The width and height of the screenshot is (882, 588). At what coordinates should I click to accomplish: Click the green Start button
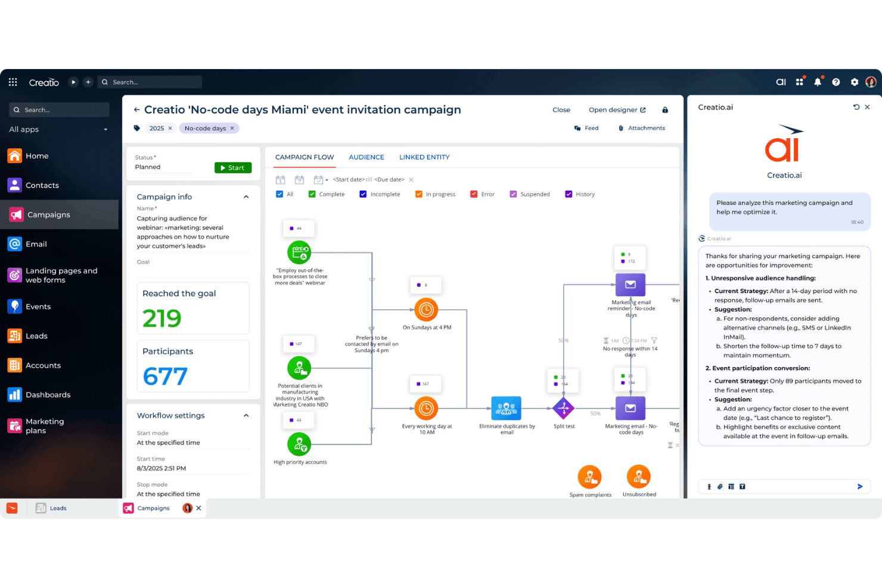tap(233, 168)
